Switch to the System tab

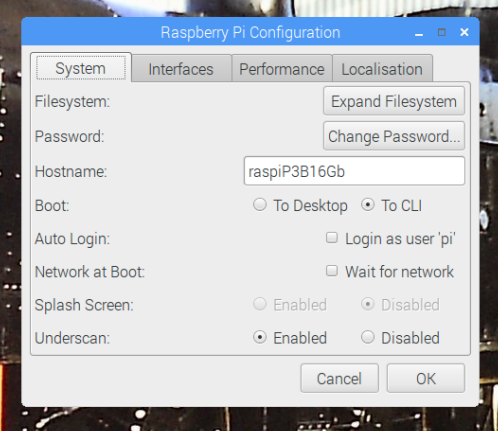tap(81, 68)
